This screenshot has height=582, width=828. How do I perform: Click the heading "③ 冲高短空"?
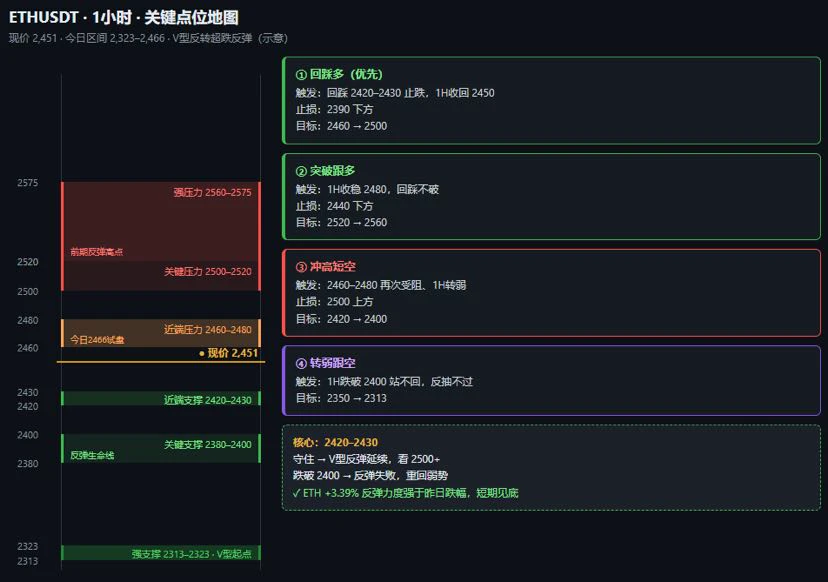325,267
